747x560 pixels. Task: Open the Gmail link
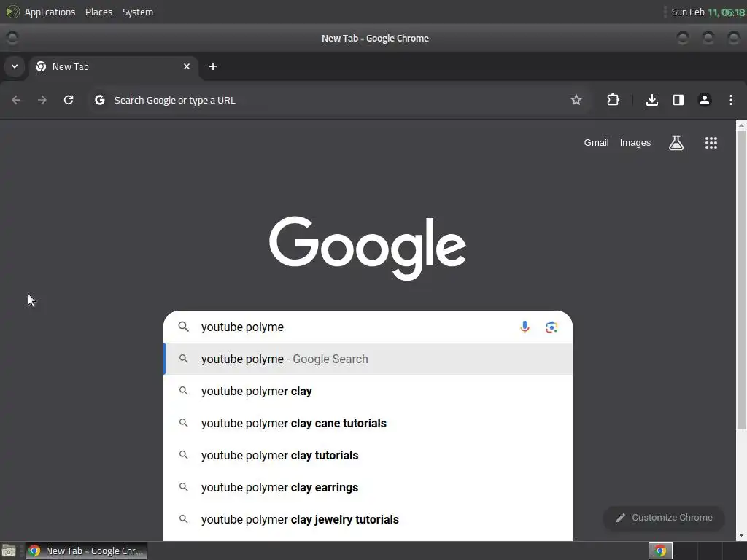[x=597, y=143]
